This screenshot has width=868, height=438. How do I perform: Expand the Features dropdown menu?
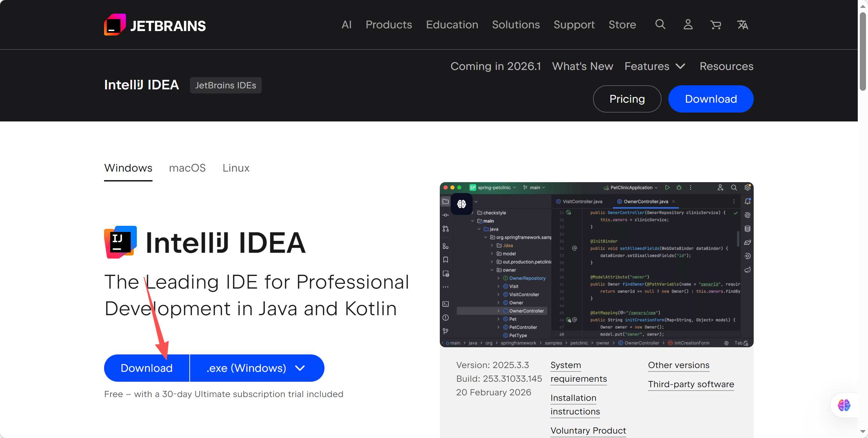[x=654, y=66]
